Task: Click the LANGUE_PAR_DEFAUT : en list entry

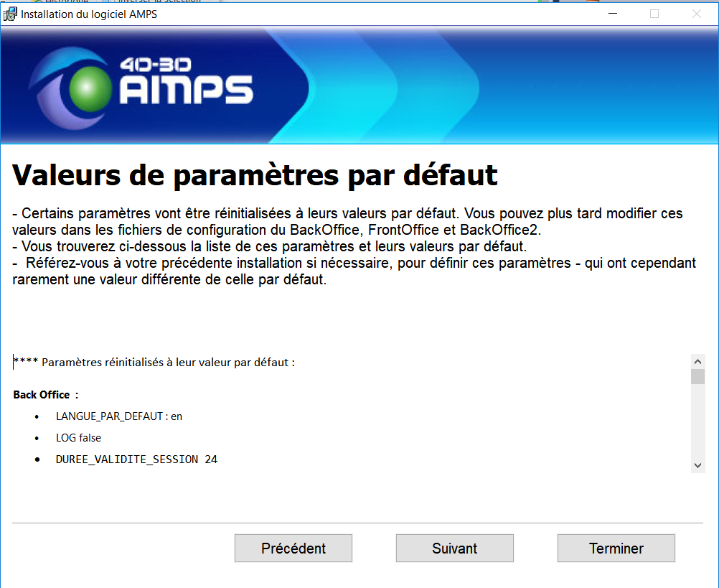Action: (118, 416)
